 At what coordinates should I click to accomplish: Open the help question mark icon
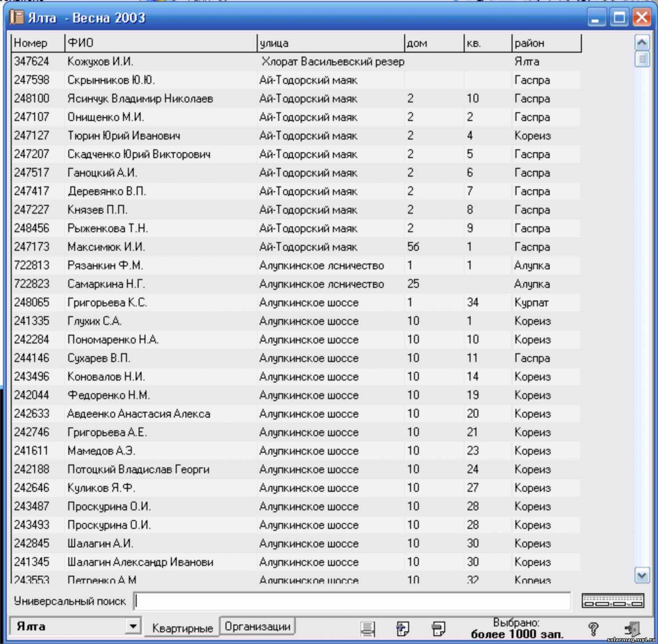pyautogui.click(x=593, y=629)
